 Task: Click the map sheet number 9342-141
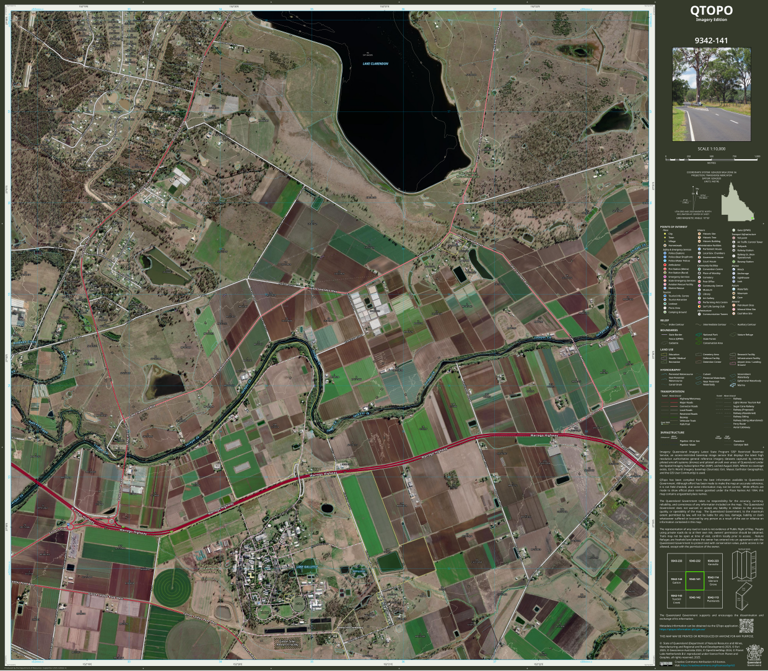[711, 41]
